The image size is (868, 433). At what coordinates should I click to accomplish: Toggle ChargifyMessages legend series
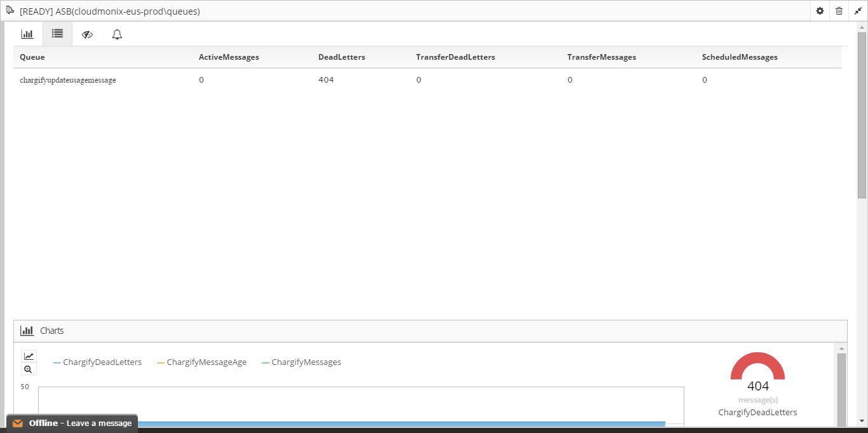301,362
